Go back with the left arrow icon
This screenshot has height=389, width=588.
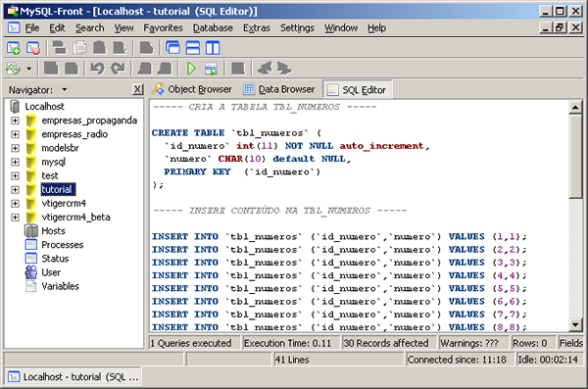point(265,69)
